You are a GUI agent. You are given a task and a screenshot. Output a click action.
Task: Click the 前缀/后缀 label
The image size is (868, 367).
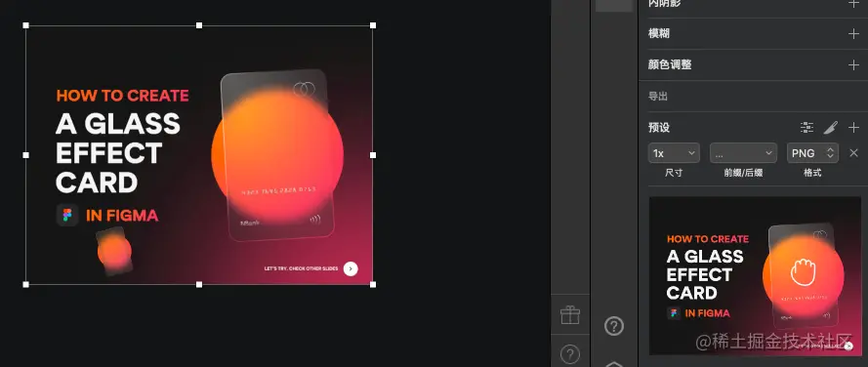(x=743, y=174)
